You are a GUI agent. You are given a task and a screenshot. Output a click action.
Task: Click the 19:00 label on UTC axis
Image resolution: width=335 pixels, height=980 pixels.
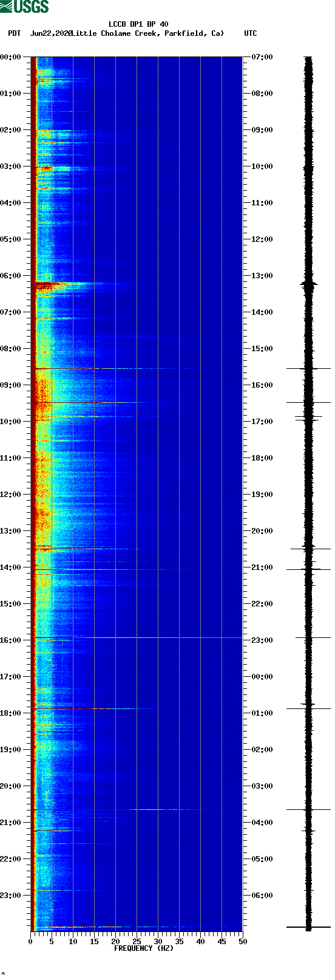coord(262,495)
